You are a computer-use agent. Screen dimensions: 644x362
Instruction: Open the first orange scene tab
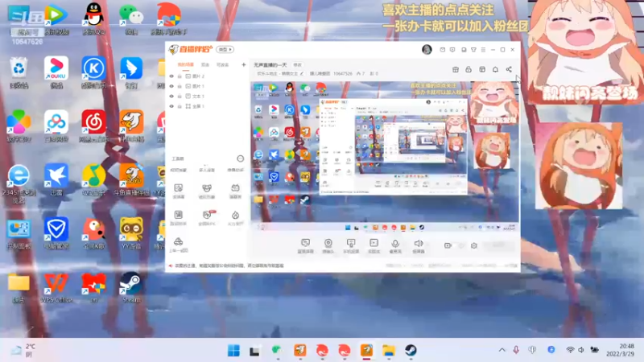click(x=185, y=65)
